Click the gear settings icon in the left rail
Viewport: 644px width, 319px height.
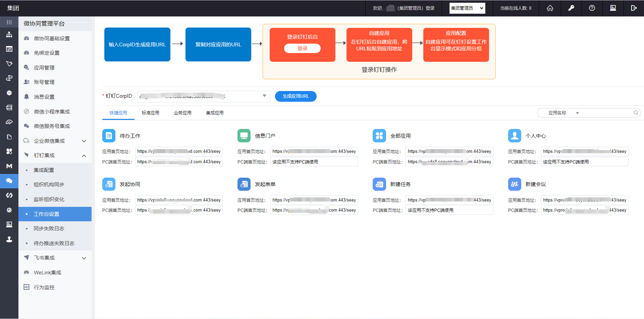tap(9, 210)
